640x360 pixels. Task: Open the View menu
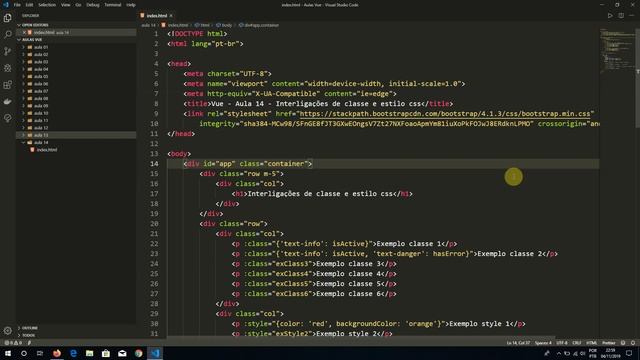[65, 5]
